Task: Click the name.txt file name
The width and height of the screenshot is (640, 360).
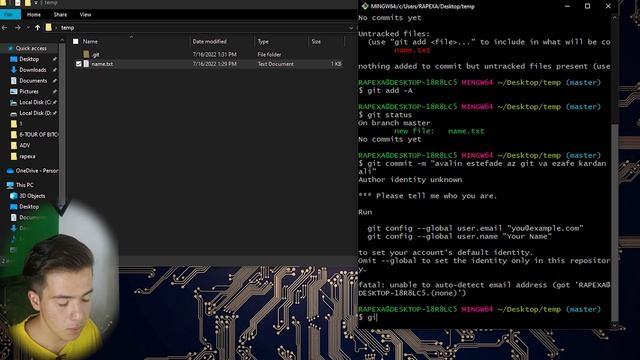Action: coord(102,64)
